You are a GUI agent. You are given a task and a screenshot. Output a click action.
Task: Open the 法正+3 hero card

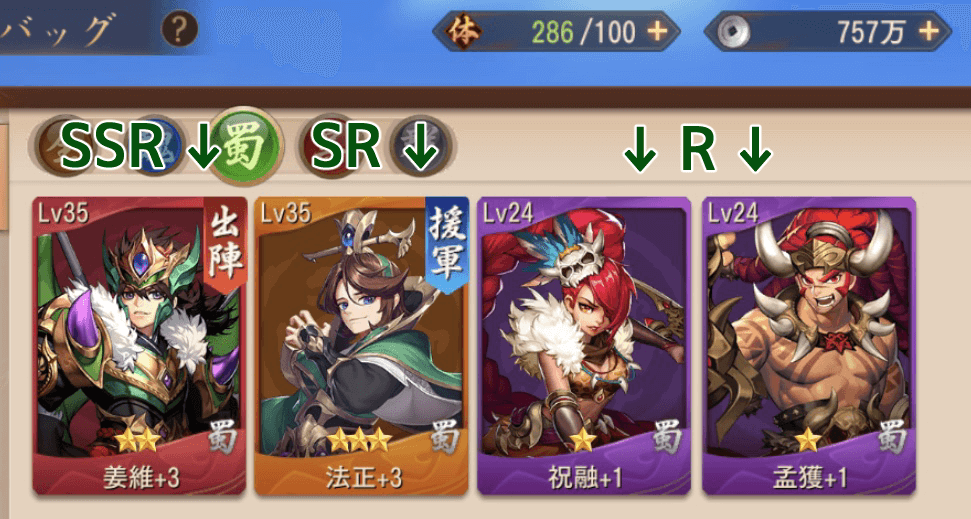362,346
